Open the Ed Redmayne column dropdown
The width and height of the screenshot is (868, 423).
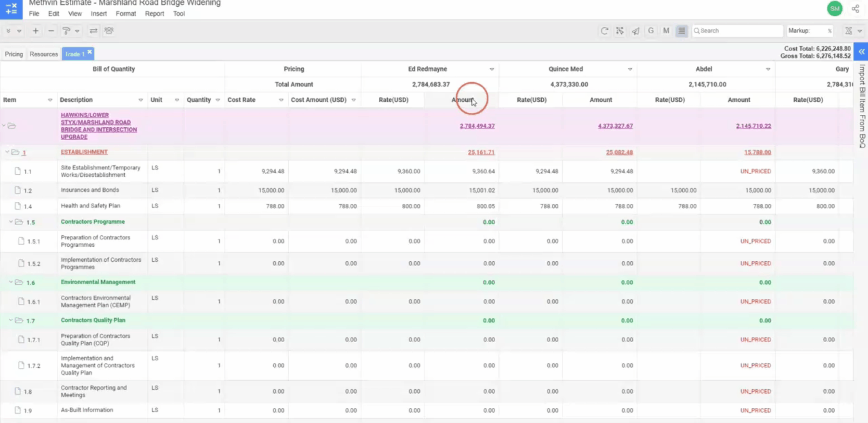pos(492,69)
